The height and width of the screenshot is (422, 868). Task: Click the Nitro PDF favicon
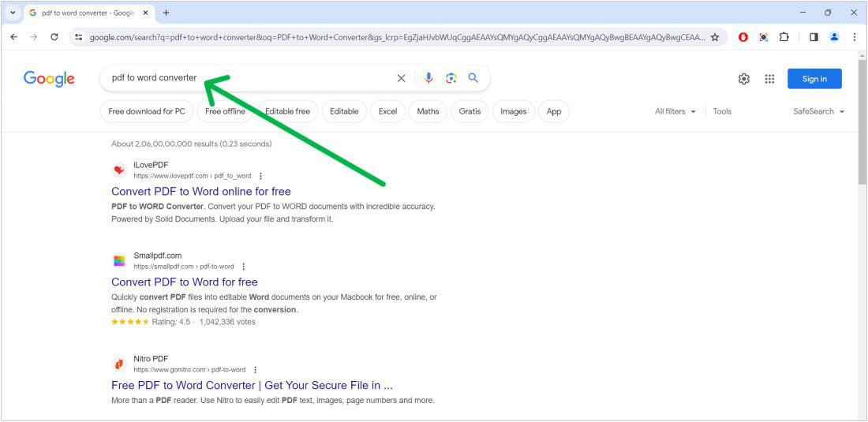pos(119,364)
